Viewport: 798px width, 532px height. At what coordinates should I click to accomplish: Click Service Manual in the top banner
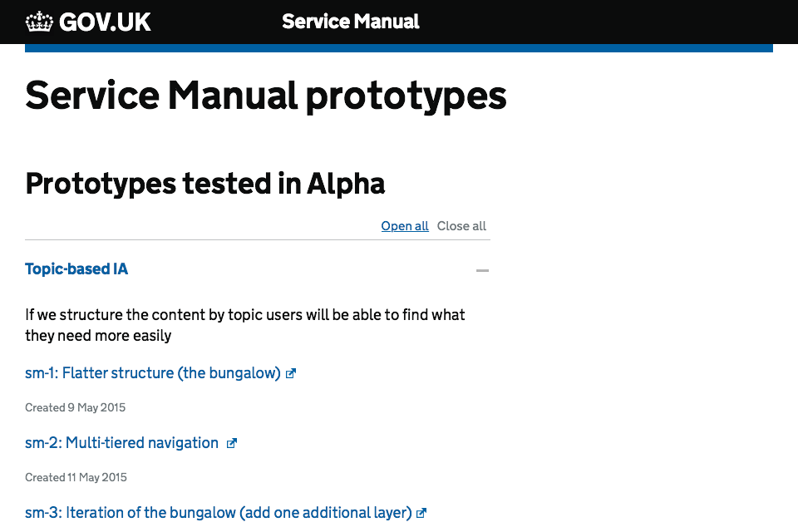click(350, 22)
